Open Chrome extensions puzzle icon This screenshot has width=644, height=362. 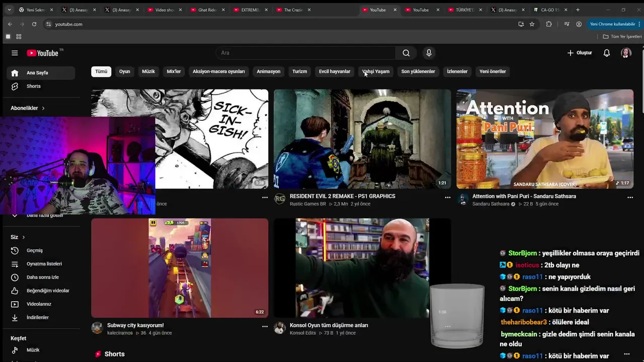[x=549, y=24]
